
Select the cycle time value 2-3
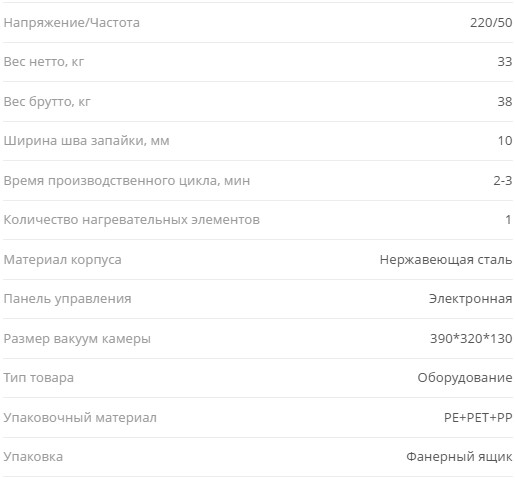(x=503, y=181)
